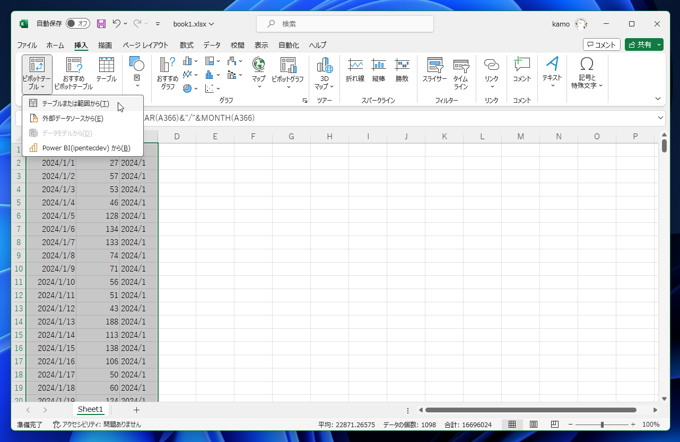Open the Maps (マップ) chart button

point(258,73)
